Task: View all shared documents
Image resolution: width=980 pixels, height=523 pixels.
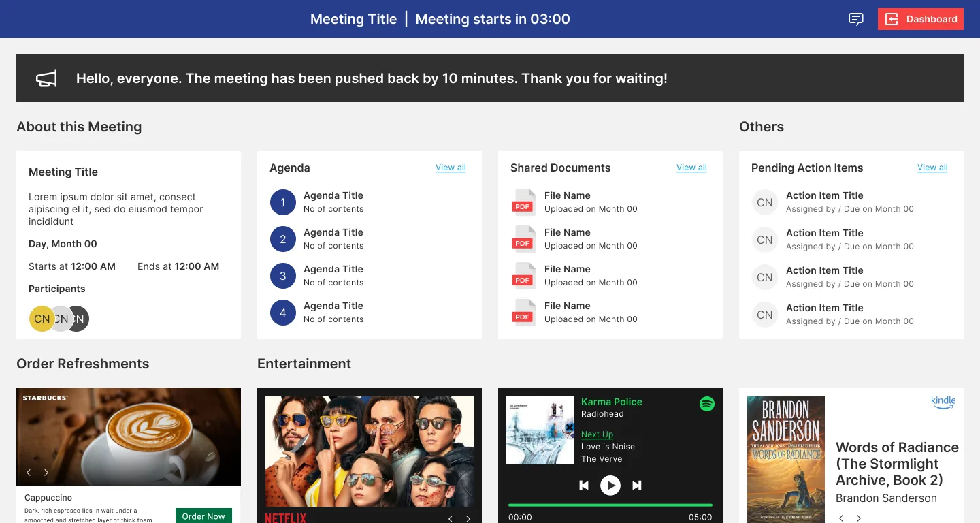Action: pos(691,168)
